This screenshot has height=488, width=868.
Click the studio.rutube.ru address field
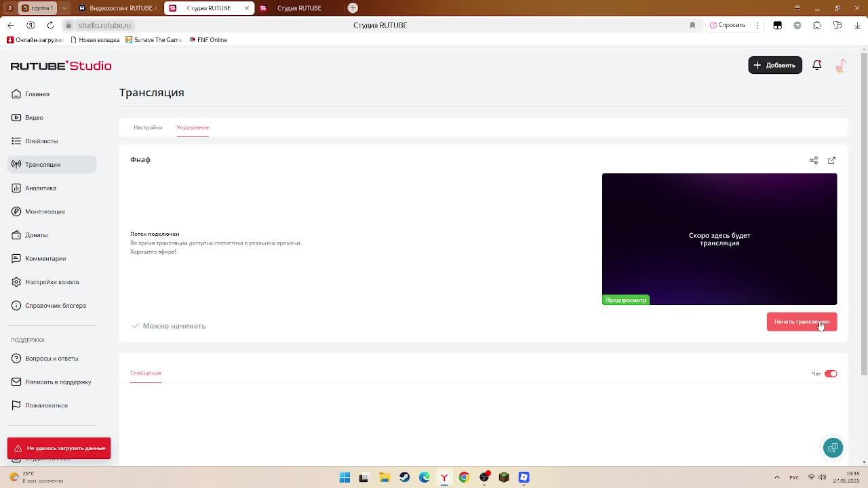point(104,25)
